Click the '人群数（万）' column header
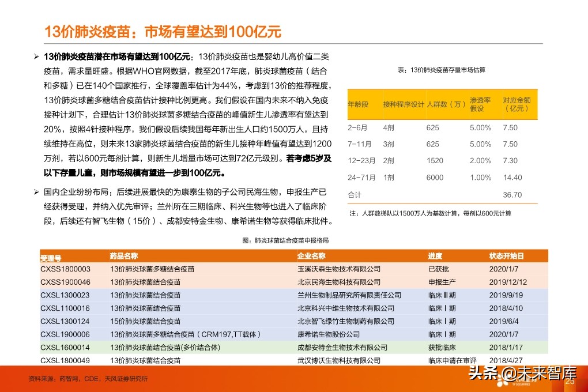 click(446, 104)
